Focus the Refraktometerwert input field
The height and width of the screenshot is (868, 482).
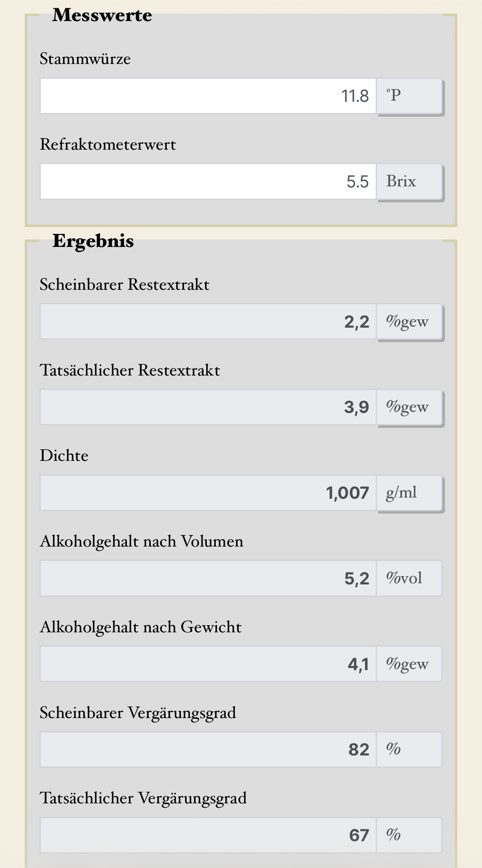[x=208, y=182]
